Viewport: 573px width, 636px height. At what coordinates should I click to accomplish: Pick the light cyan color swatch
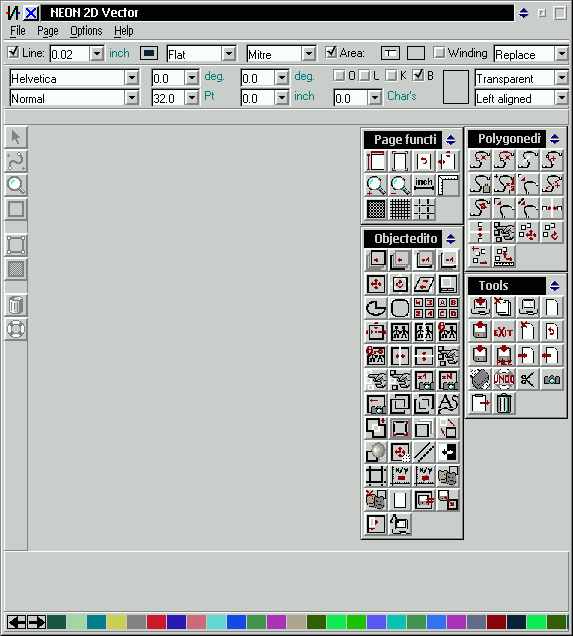(216, 622)
